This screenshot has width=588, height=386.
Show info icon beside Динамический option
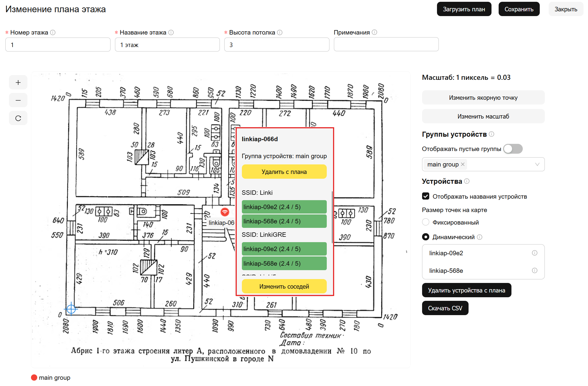pos(480,237)
